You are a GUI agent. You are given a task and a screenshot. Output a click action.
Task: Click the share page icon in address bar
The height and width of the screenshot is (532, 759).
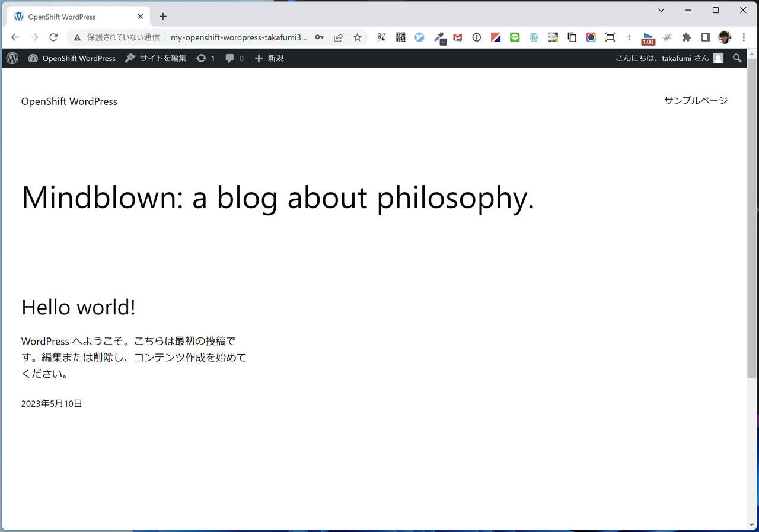pos(338,37)
